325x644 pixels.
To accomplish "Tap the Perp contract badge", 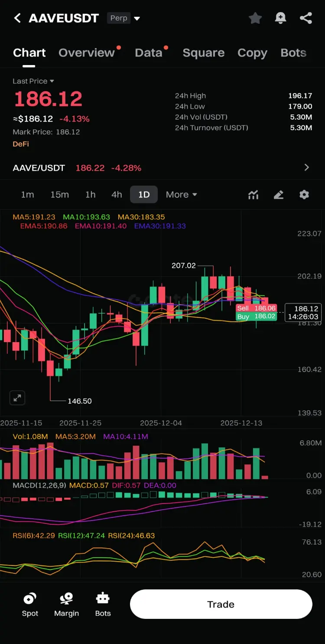I will point(119,18).
